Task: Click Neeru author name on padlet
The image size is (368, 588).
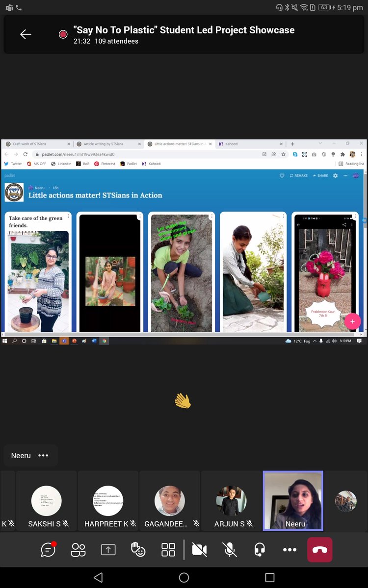Action: coord(39,188)
